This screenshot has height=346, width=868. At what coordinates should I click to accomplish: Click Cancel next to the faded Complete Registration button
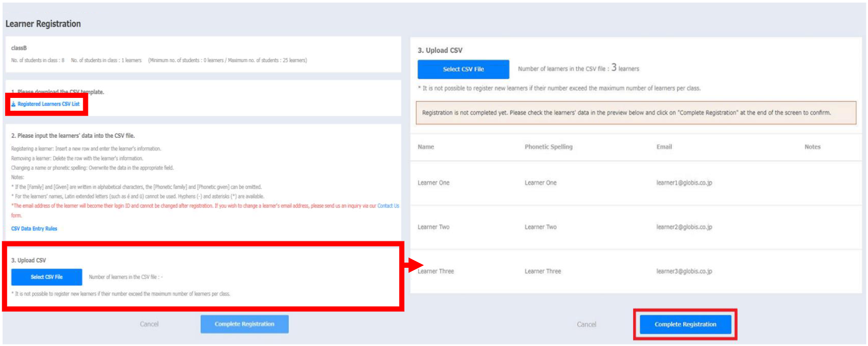tap(149, 324)
